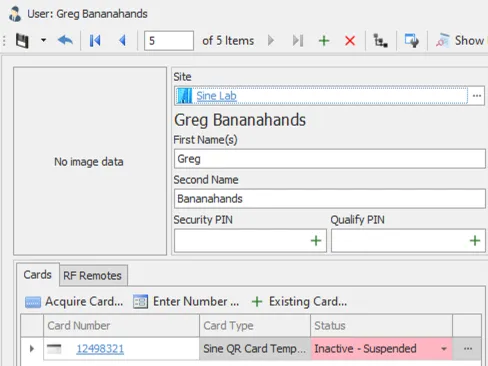Viewport: 488px width, 366px height.
Task: Click the Greg Bananahands heading text
Action: (x=240, y=120)
